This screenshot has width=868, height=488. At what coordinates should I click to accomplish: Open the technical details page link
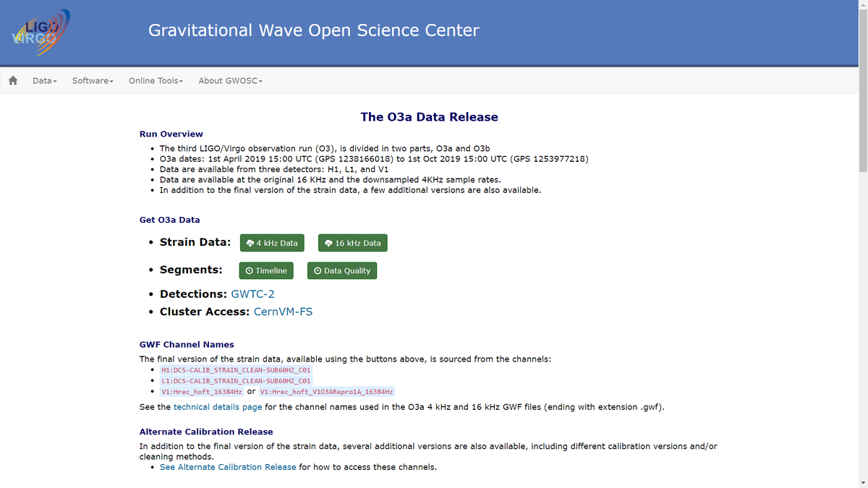coord(218,407)
